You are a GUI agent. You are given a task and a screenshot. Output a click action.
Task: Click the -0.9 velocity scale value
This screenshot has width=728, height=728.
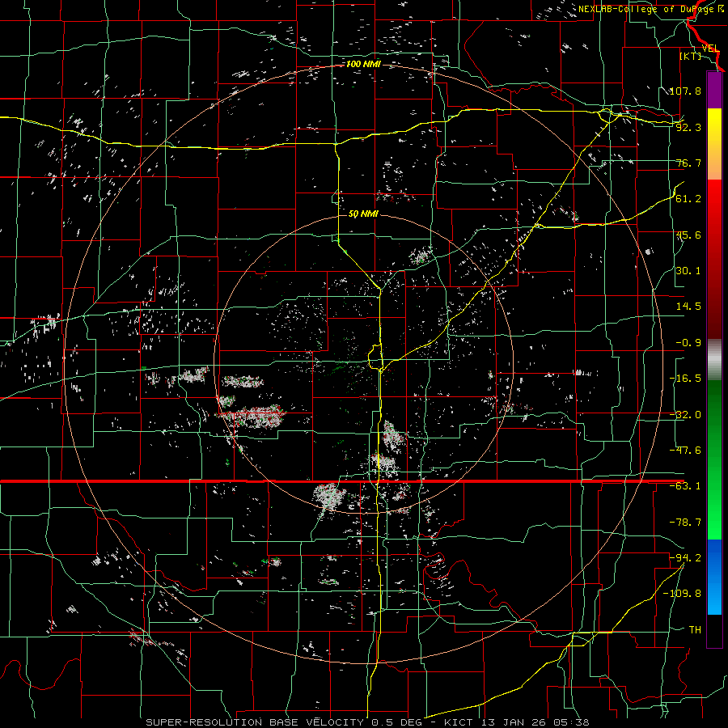coord(688,343)
